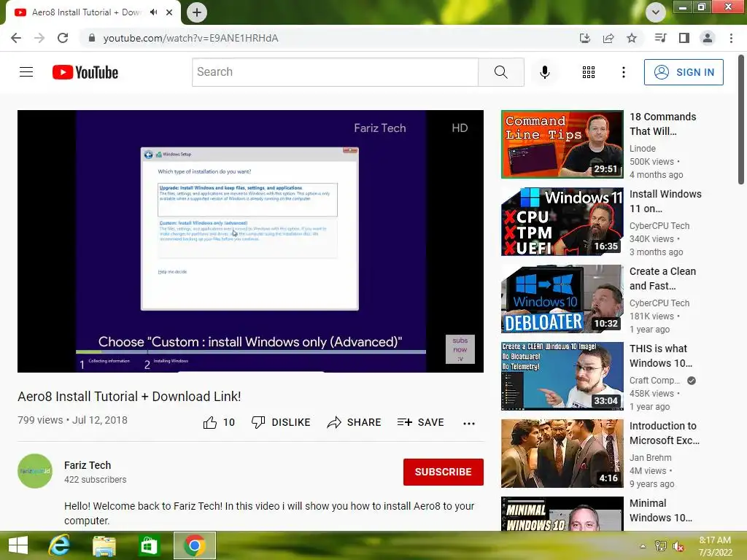Open Chrome tab search dropdown
The height and width of the screenshot is (560, 747).
tap(656, 12)
